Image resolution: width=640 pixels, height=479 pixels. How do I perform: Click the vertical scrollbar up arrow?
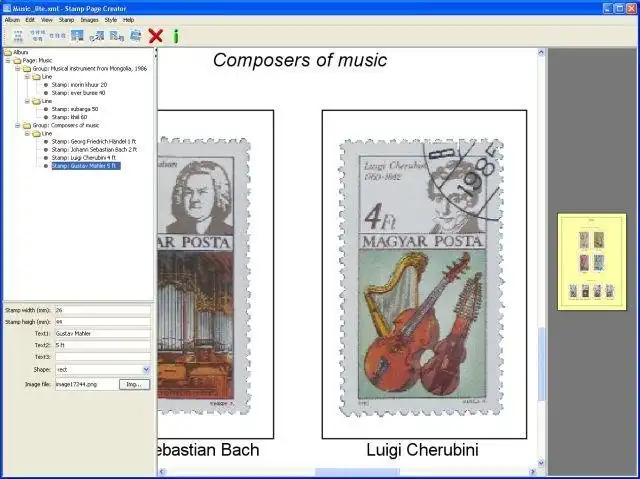point(541,52)
